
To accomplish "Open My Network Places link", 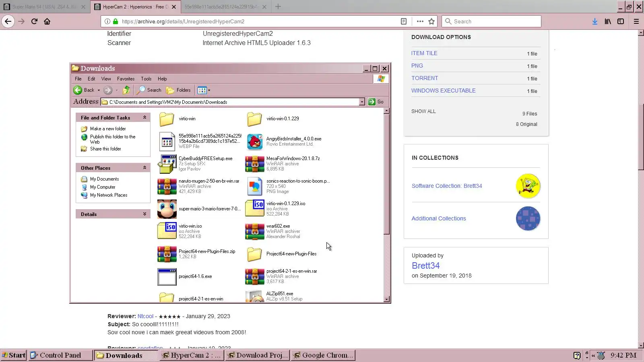I will click(109, 195).
